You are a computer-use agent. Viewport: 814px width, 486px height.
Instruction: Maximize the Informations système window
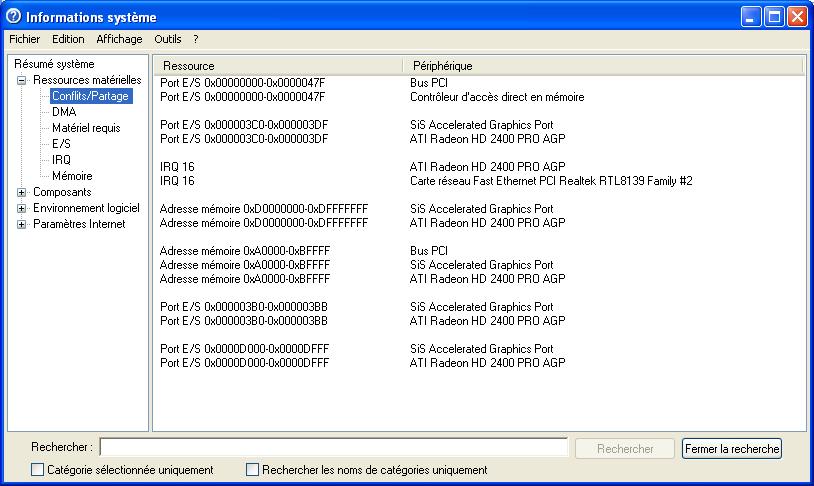[774, 17]
